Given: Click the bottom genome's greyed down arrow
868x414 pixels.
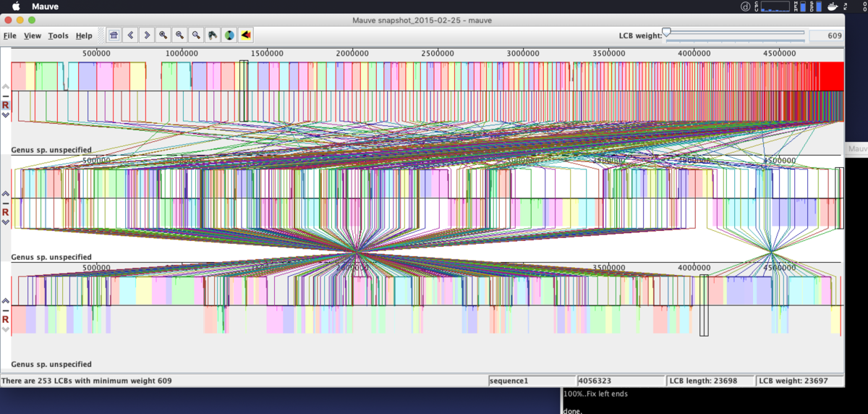Looking at the screenshot, I should click(6, 329).
